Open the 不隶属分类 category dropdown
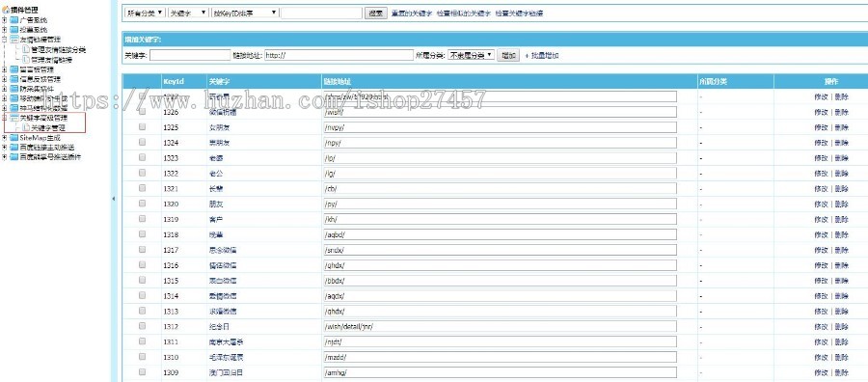Image resolution: width=868 pixels, height=382 pixels. tap(471, 55)
